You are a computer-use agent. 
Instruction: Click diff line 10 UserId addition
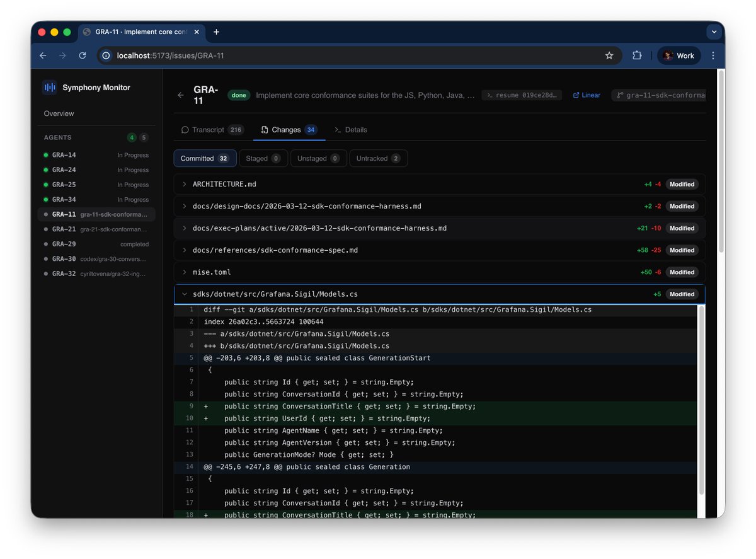(x=435, y=418)
